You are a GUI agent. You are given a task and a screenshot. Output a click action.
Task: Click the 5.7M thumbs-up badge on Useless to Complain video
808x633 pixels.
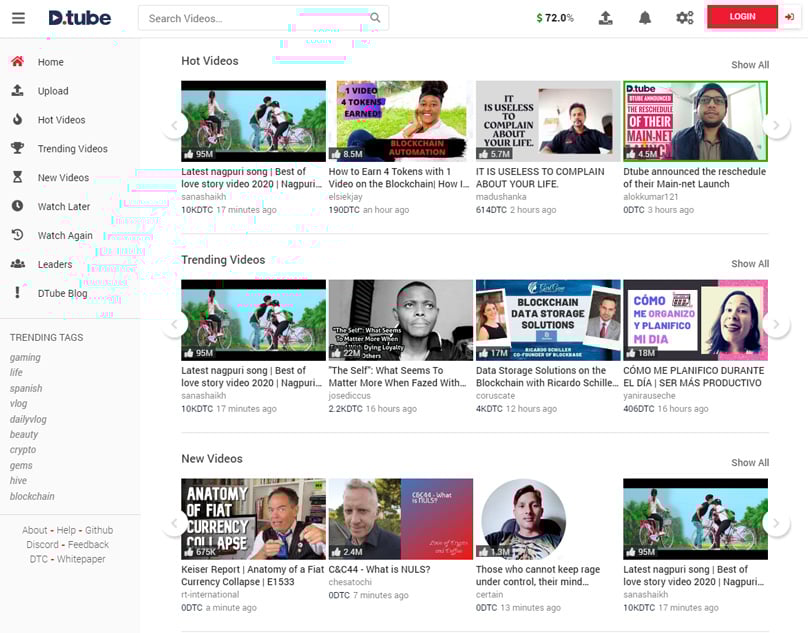point(494,154)
